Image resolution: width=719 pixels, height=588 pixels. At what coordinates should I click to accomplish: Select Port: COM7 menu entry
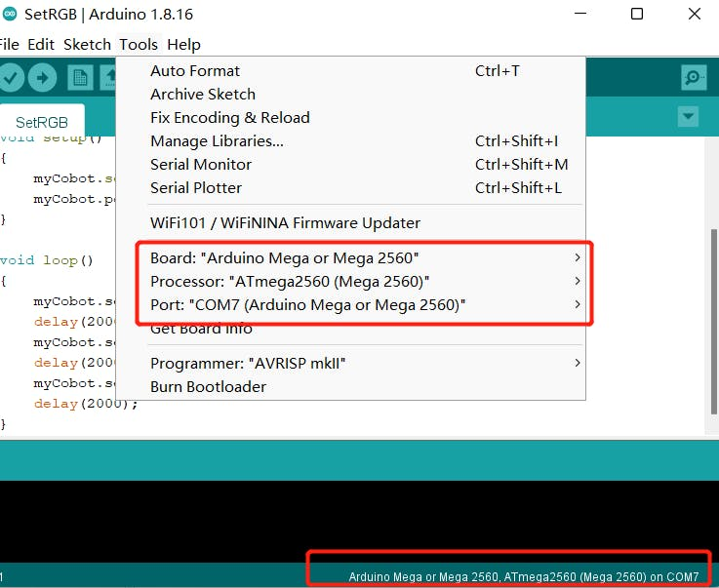351,304
